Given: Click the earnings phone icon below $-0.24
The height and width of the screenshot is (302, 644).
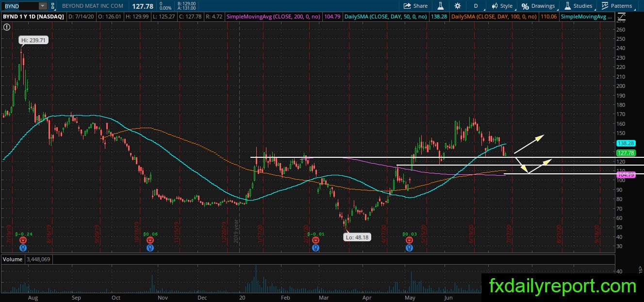Looking at the screenshot, I should 22,240.
